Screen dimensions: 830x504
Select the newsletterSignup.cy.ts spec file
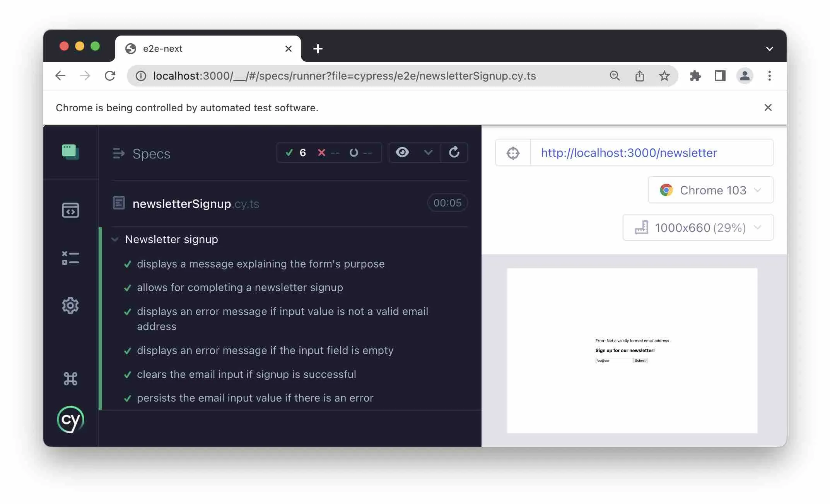[196, 204]
